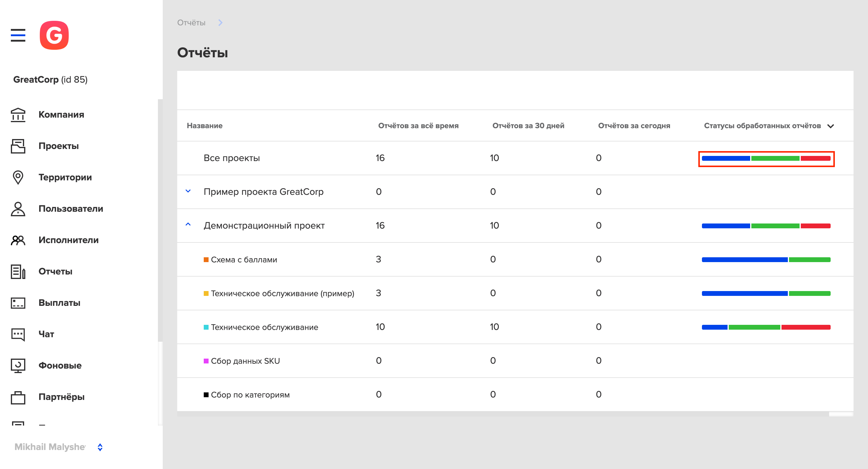868x469 pixels.
Task: Click the magenta swatch by Сбор данных SKU
Action: (206, 361)
